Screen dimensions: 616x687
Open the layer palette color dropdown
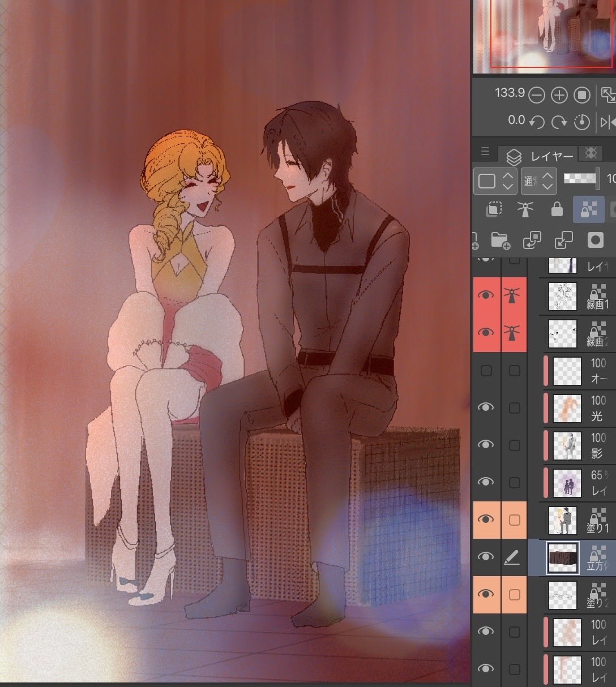click(x=497, y=181)
